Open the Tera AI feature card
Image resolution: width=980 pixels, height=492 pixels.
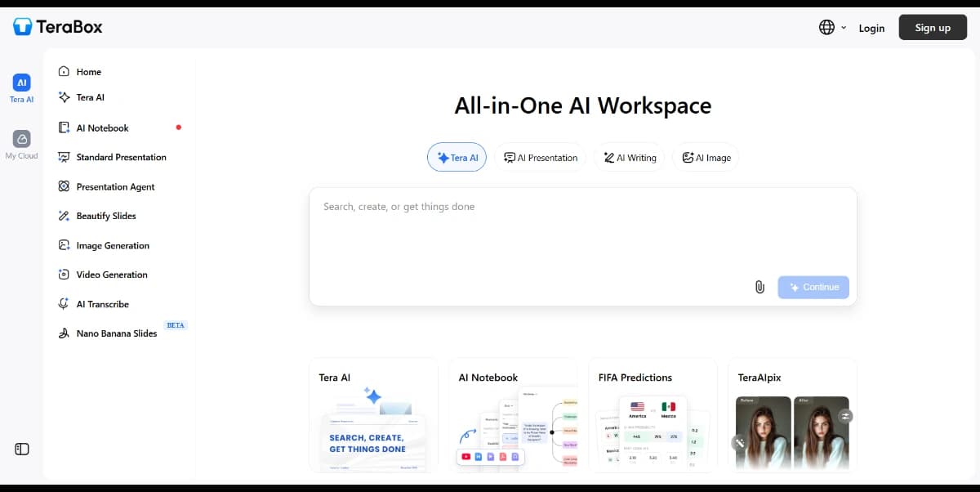pyautogui.click(x=374, y=415)
